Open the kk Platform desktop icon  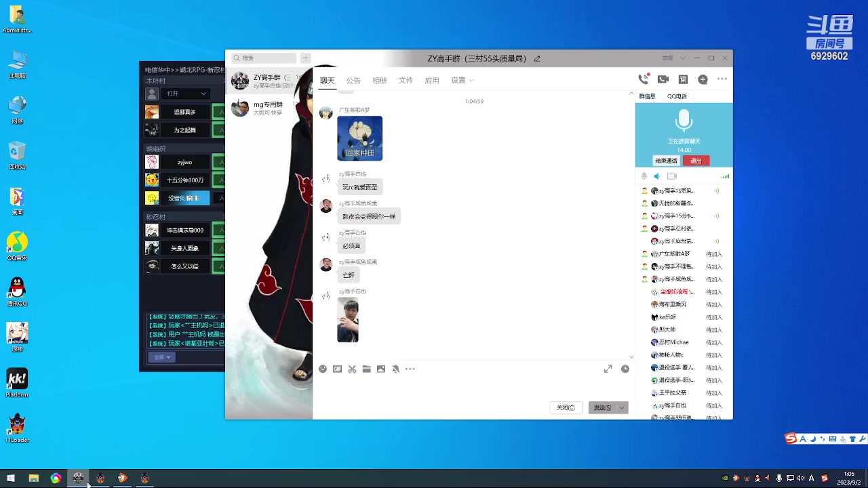click(x=17, y=383)
